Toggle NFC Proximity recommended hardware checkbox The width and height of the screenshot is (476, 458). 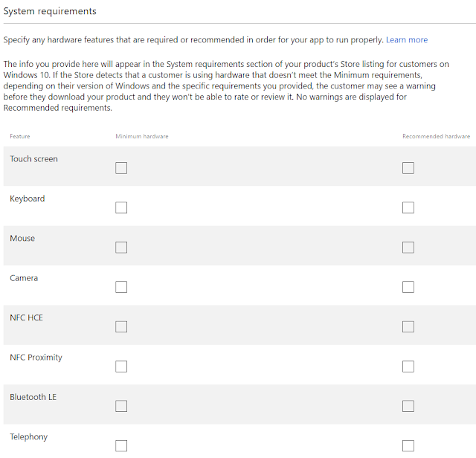(408, 367)
